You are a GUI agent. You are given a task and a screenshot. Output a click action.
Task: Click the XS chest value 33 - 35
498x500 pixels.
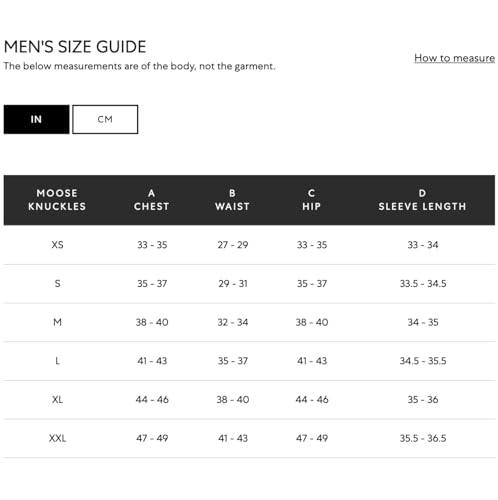(x=152, y=245)
